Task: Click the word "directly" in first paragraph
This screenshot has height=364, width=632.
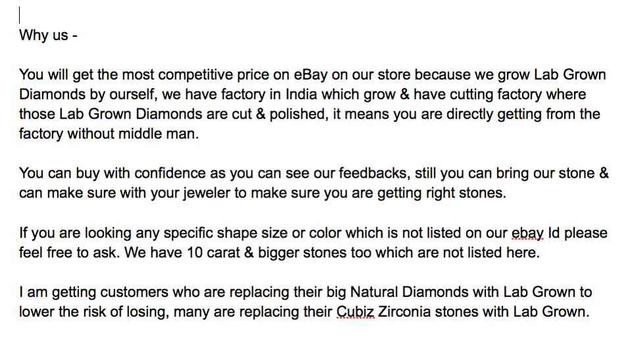Action: tap(475, 114)
